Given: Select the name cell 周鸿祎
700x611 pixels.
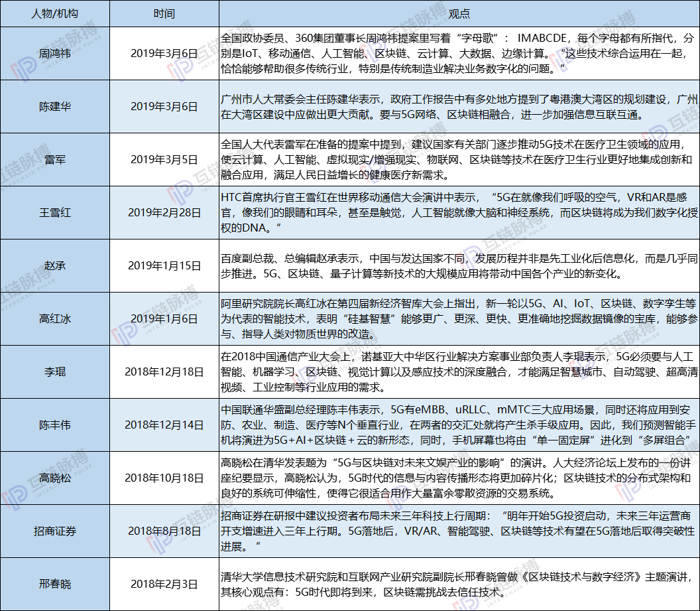Looking at the screenshot, I should (x=55, y=54).
